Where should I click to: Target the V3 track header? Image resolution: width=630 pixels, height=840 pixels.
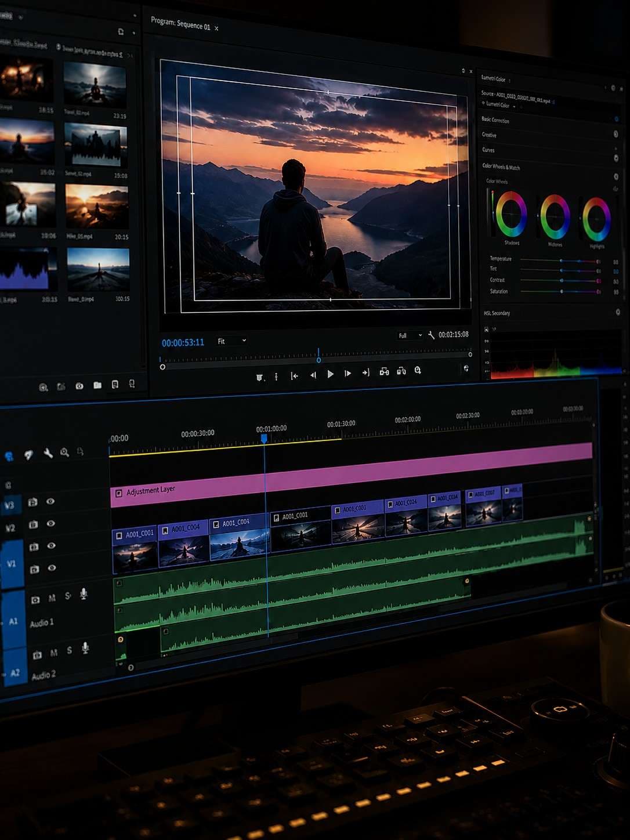(x=10, y=505)
